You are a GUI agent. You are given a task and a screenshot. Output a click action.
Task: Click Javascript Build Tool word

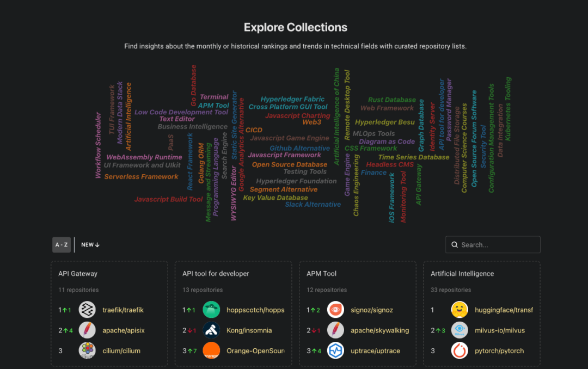(x=168, y=199)
